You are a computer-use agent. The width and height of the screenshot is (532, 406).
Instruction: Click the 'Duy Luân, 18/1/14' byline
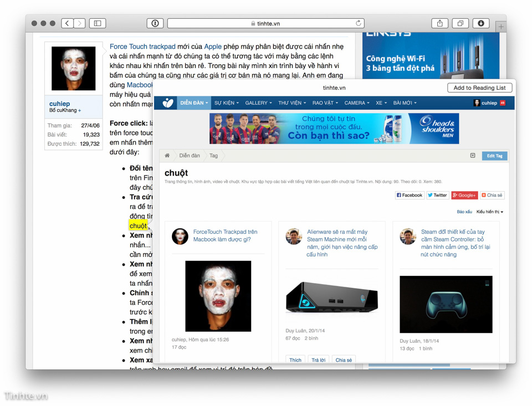419,341
